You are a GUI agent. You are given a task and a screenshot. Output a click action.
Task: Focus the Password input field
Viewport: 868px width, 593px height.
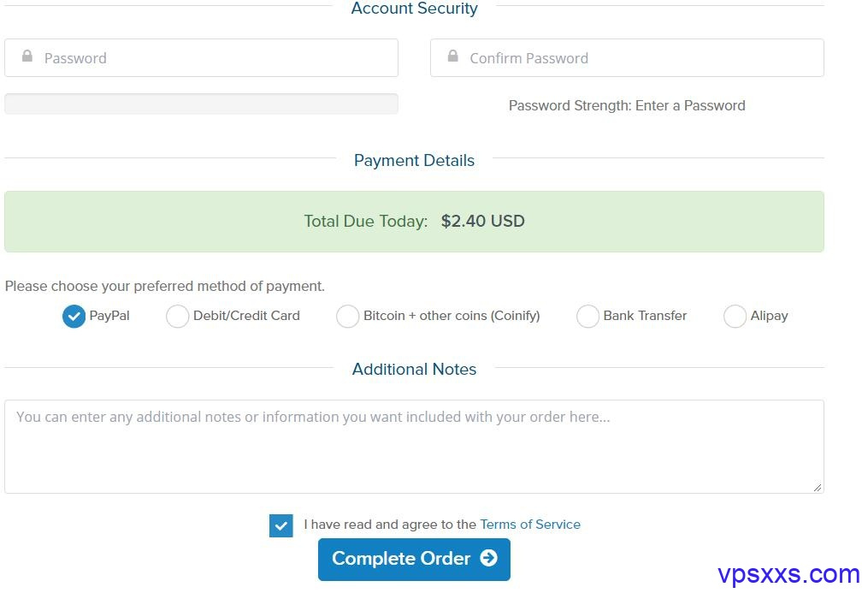[214, 58]
